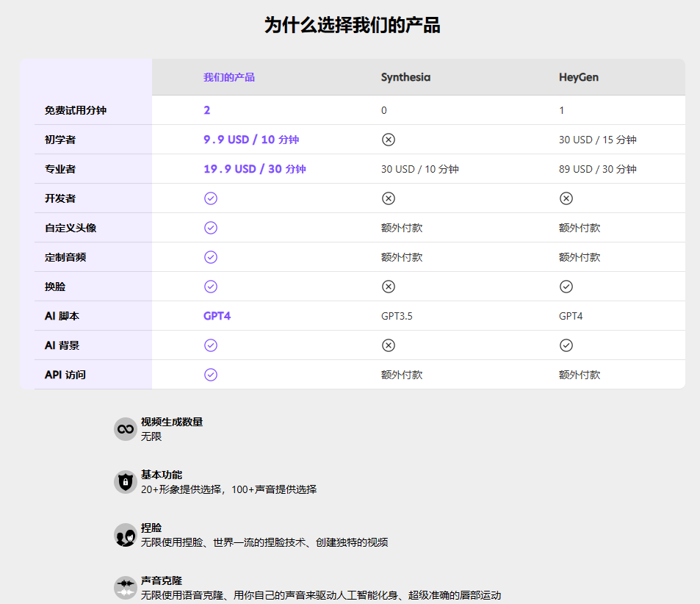This screenshot has width=700, height=604.
Task: Click the 视频生成数量 heading
Action: pyautogui.click(x=172, y=423)
